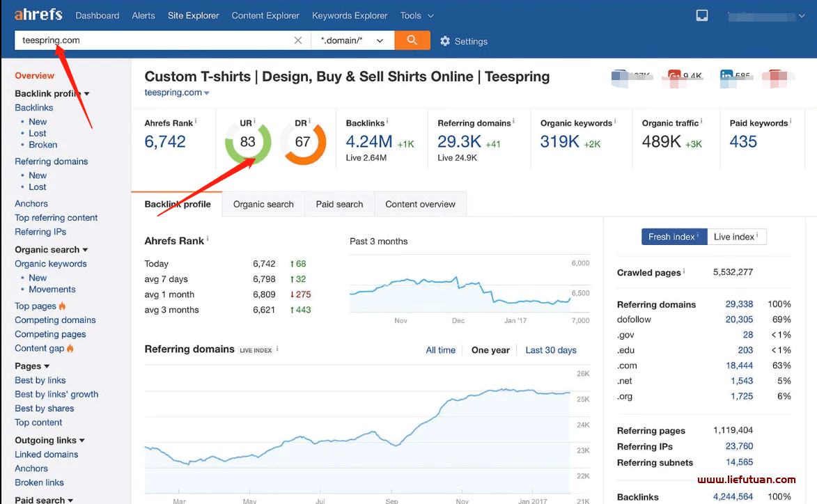Select Live index toggle

pyautogui.click(x=737, y=237)
